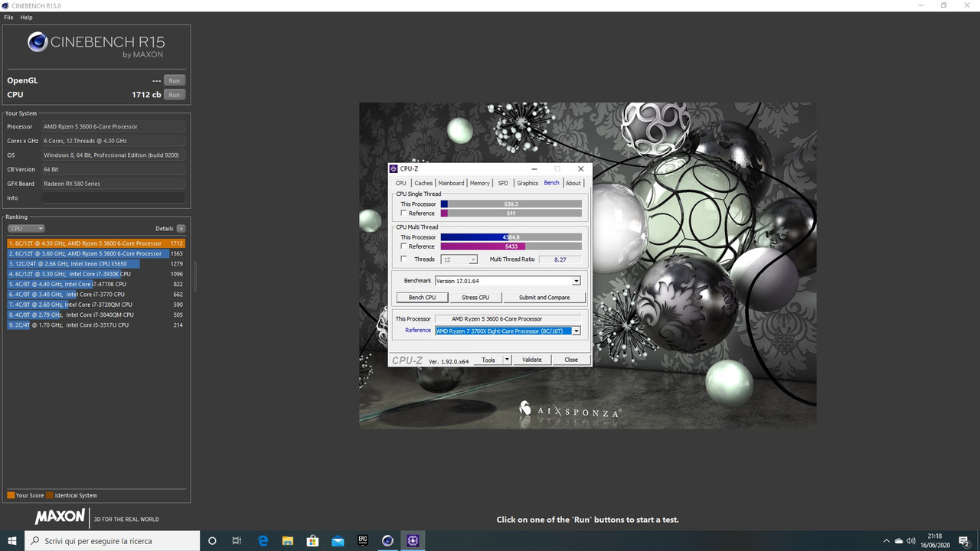This screenshot has height=551, width=980.
Task: Click the taskbar clock showing 21:18
Action: (936, 540)
